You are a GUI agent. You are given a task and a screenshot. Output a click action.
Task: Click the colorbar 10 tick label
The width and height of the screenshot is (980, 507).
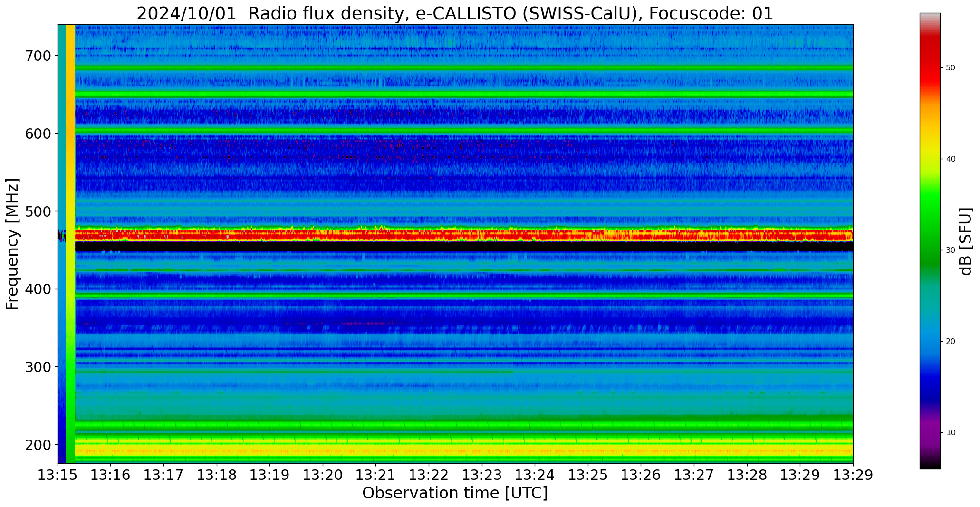tap(951, 433)
